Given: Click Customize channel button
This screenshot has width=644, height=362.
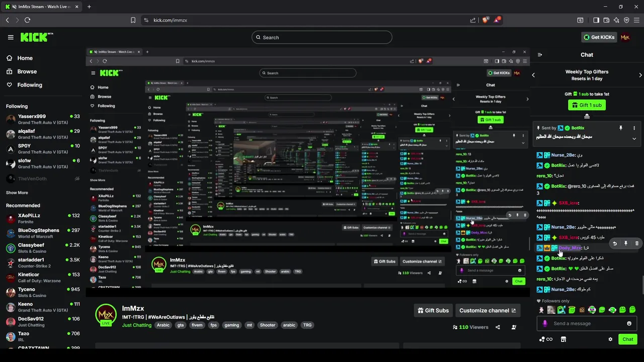Looking at the screenshot, I should pyautogui.click(x=488, y=310).
